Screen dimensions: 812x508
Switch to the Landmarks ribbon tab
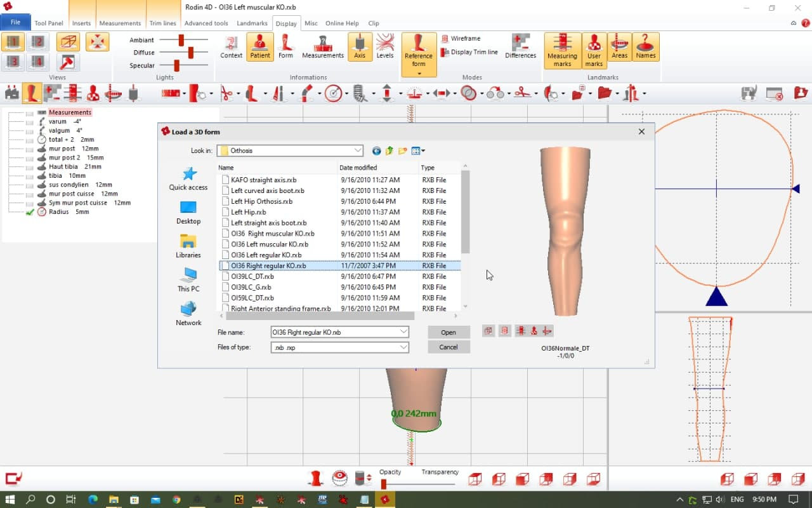(252, 23)
